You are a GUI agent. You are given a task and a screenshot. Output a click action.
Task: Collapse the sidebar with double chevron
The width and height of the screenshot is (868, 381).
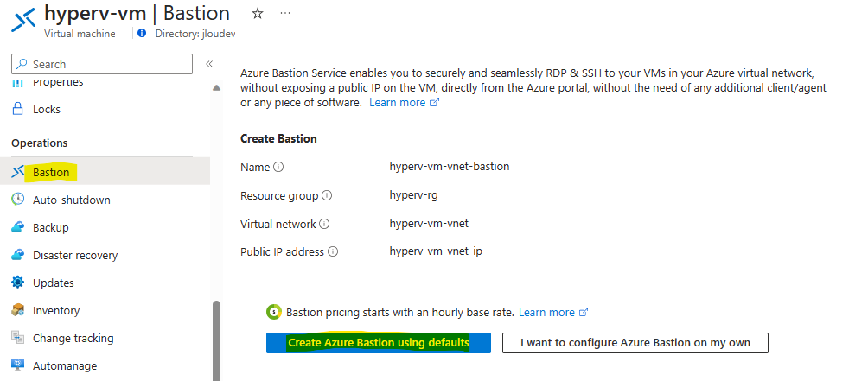point(209,64)
